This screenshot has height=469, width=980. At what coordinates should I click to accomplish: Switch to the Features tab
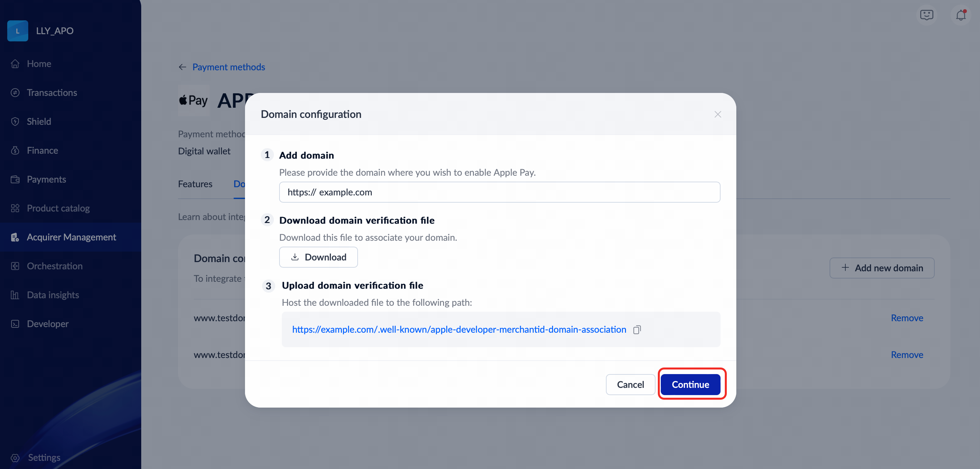click(x=195, y=184)
